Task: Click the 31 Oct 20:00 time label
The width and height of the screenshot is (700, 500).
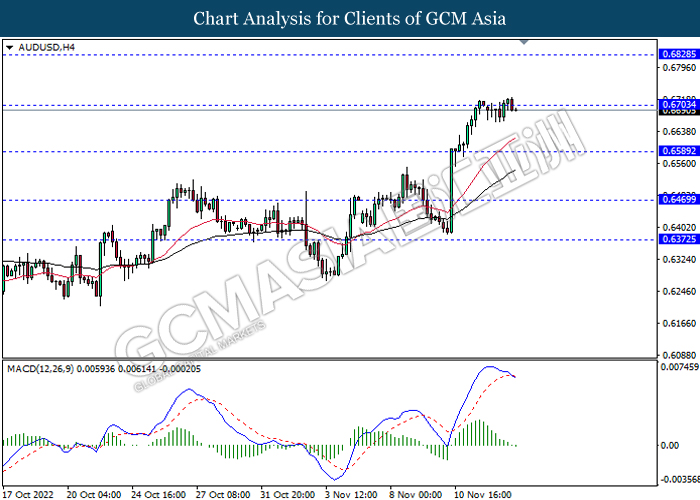Action: pos(288,495)
